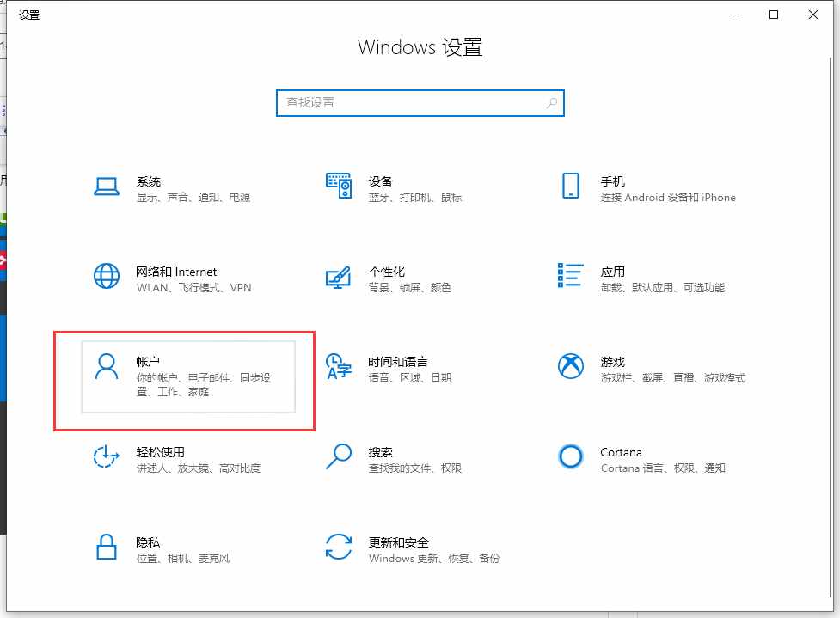Screen dimensions: 840x618
Task: Open the 隐私 settings title
Action: coord(148,542)
